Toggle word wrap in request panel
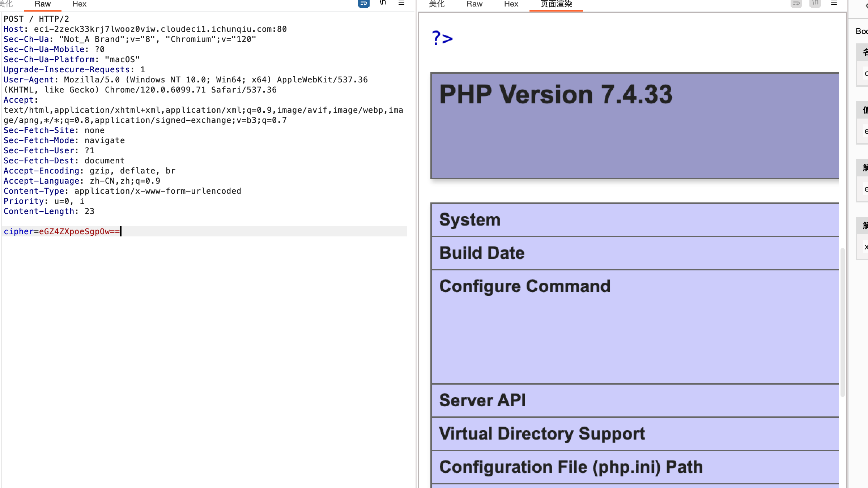 coord(363,4)
